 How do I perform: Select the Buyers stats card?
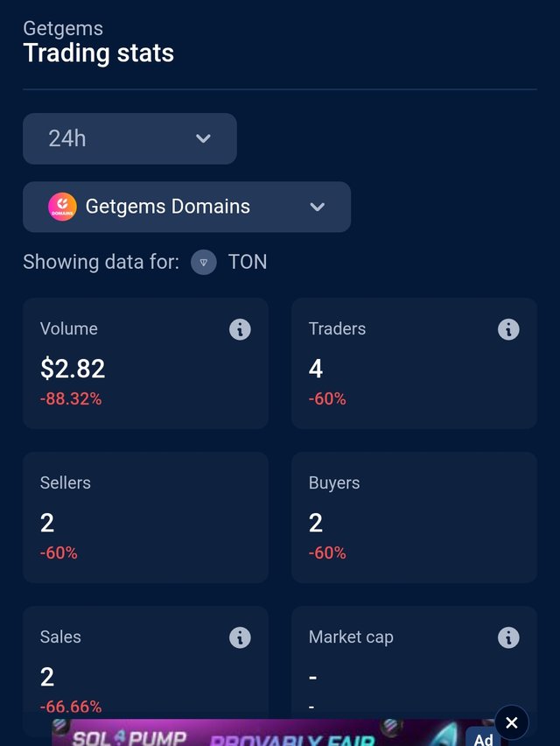414,517
